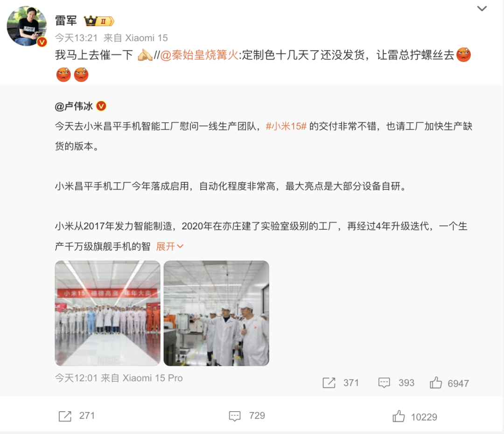Viewport: 504px width, 434px height.
Task: Click the crown membership badge
Action: pos(99,21)
